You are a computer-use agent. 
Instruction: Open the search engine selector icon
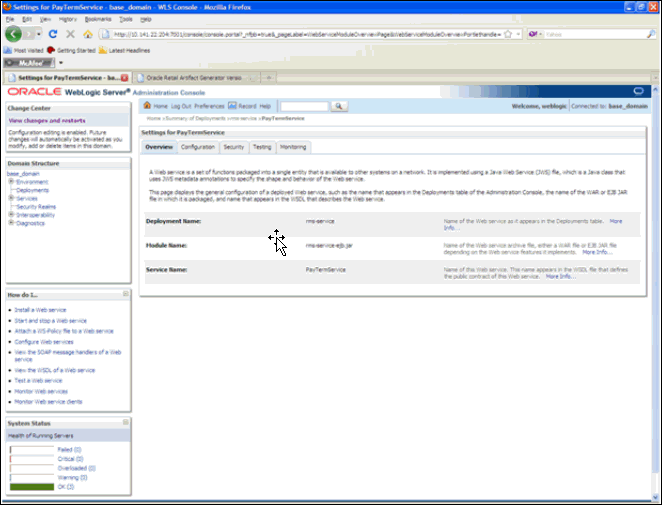tap(533, 34)
